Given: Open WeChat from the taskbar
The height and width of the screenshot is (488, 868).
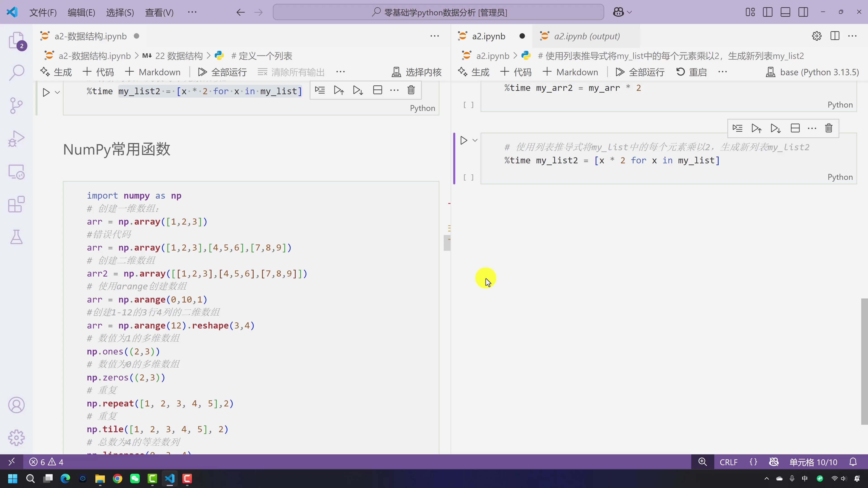Looking at the screenshot, I should tap(135, 479).
